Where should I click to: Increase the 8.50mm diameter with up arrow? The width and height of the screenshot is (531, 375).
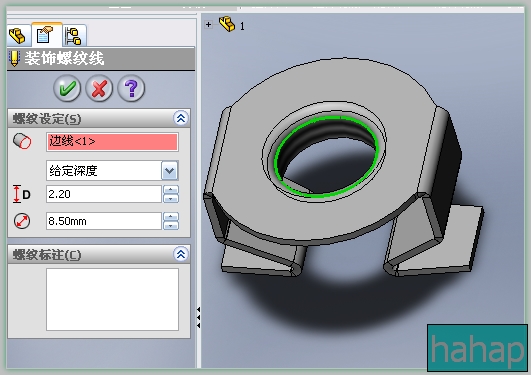point(171,216)
